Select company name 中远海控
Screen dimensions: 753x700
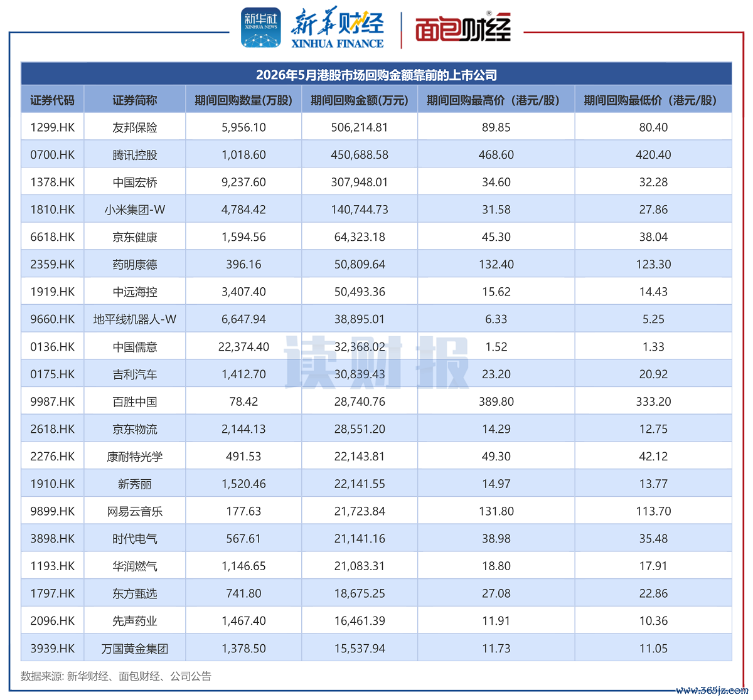135,292
